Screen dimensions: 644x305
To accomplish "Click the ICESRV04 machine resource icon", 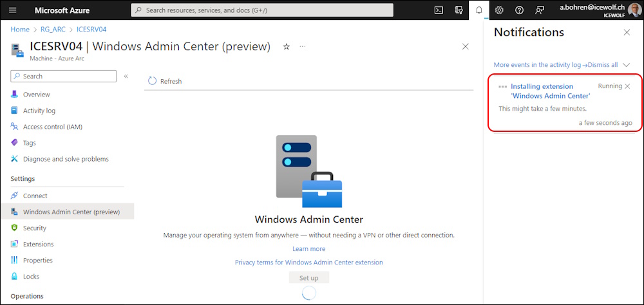I will tap(17, 50).
